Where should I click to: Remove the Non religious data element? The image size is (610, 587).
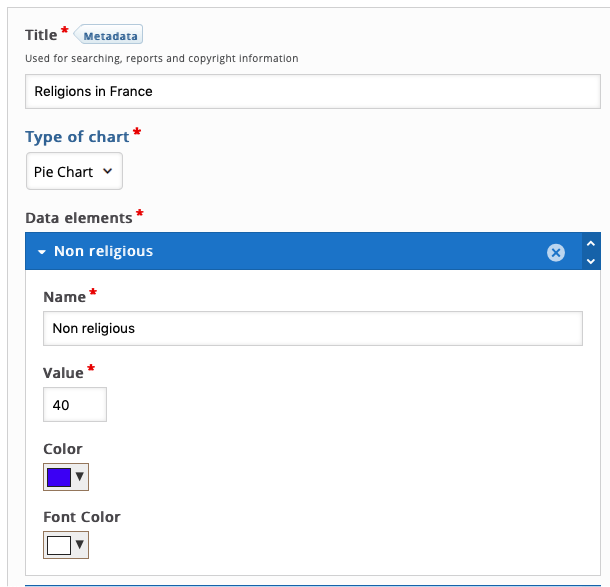pyautogui.click(x=556, y=252)
